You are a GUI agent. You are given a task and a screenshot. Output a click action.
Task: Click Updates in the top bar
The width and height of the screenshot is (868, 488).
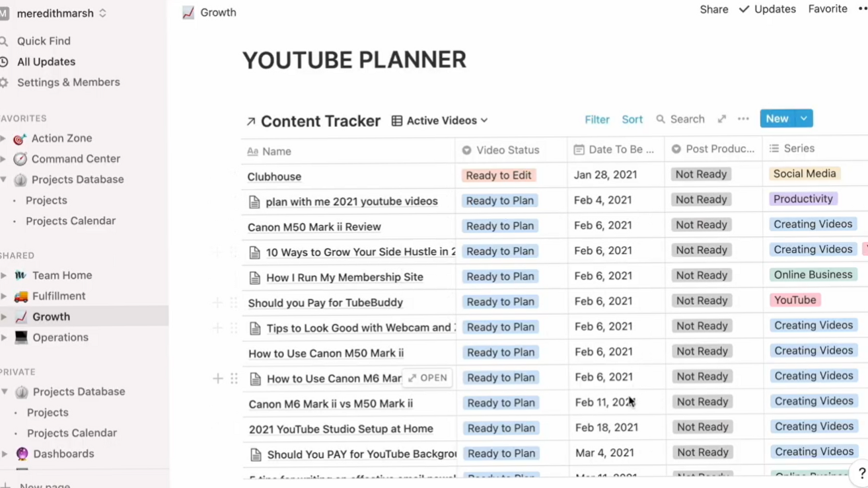[774, 9]
